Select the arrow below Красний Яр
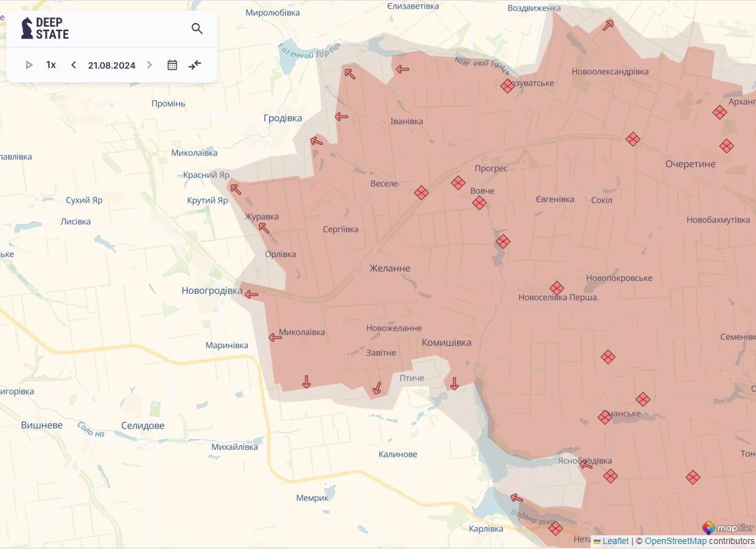Screen dimensions: 756x549 tap(235, 189)
